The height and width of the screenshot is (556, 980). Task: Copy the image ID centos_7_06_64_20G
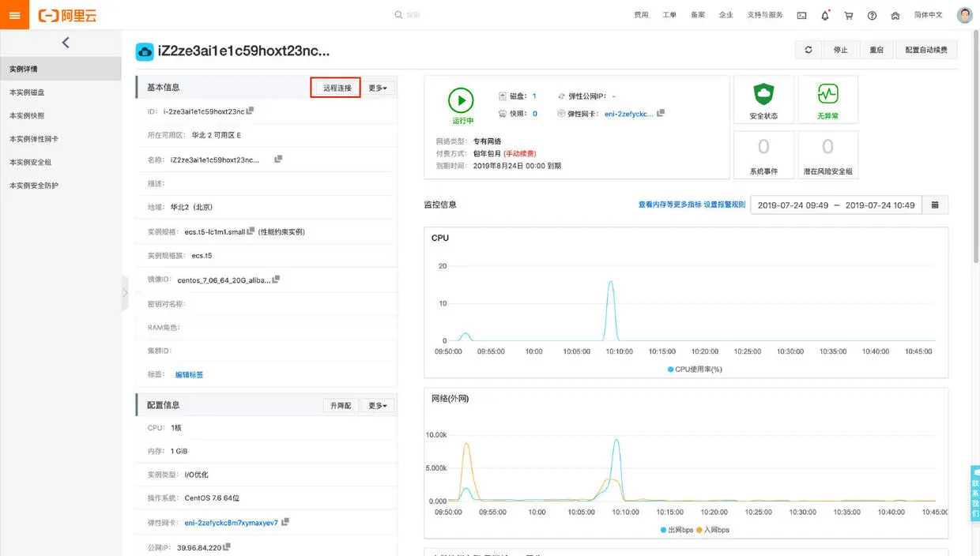pyautogui.click(x=276, y=280)
